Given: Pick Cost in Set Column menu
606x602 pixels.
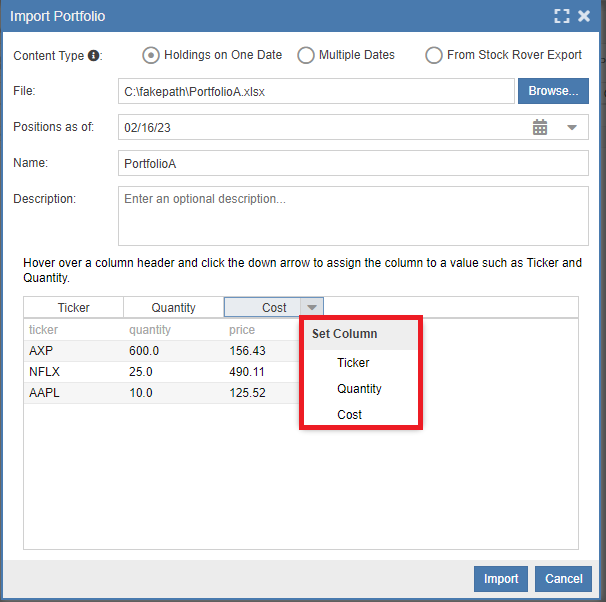Looking at the screenshot, I should point(349,414).
